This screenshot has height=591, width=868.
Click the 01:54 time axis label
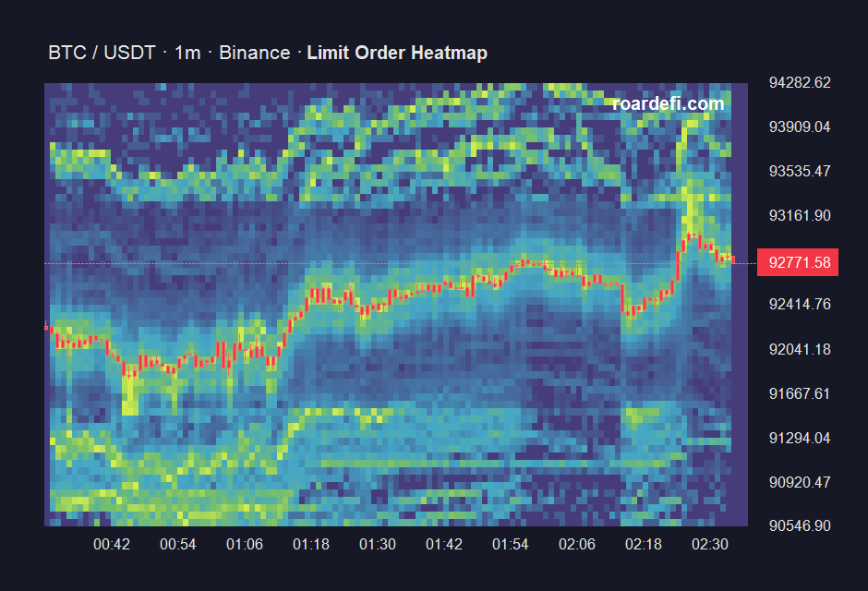[x=511, y=545]
